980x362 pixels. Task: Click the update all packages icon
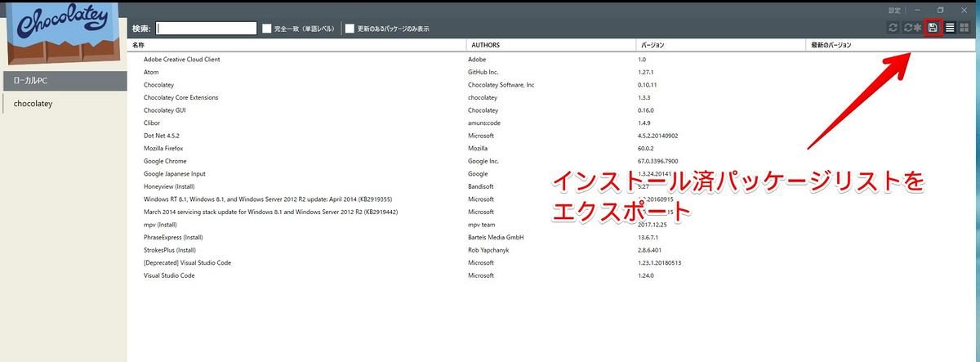[x=913, y=28]
